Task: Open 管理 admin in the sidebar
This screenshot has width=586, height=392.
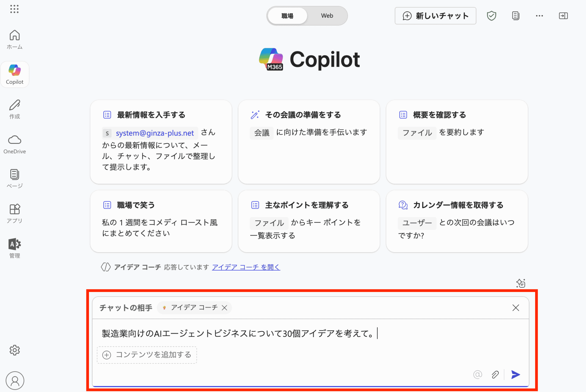Action: click(x=15, y=248)
